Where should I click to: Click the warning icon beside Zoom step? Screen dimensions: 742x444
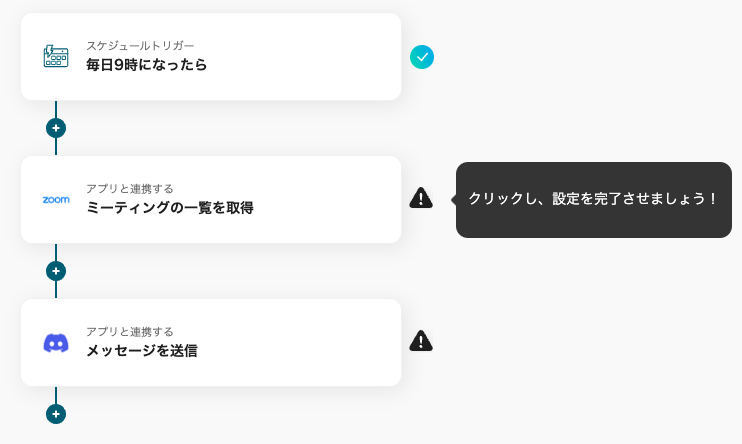(x=421, y=198)
